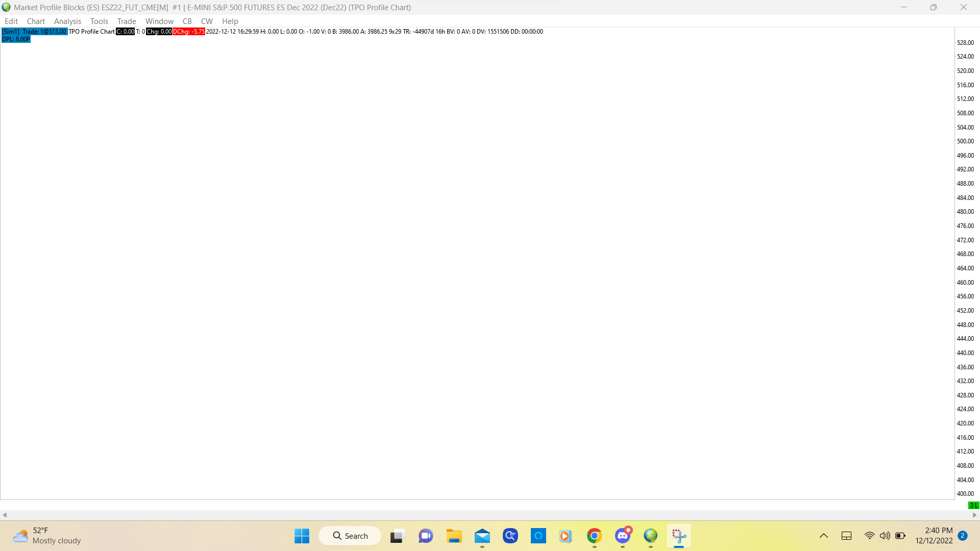The height and width of the screenshot is (551, 980).
Task: Click the red DChg -5.75 field
Action: click(x=188, y=32)
